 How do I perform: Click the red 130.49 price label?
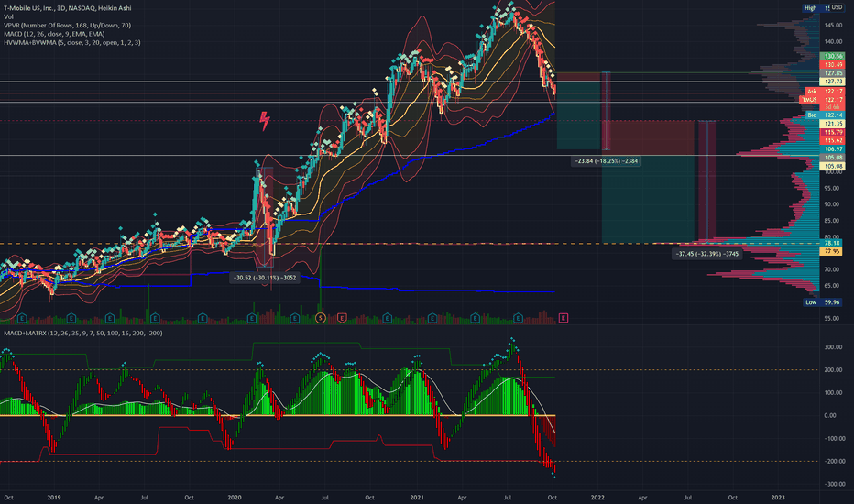coord(833,65)
